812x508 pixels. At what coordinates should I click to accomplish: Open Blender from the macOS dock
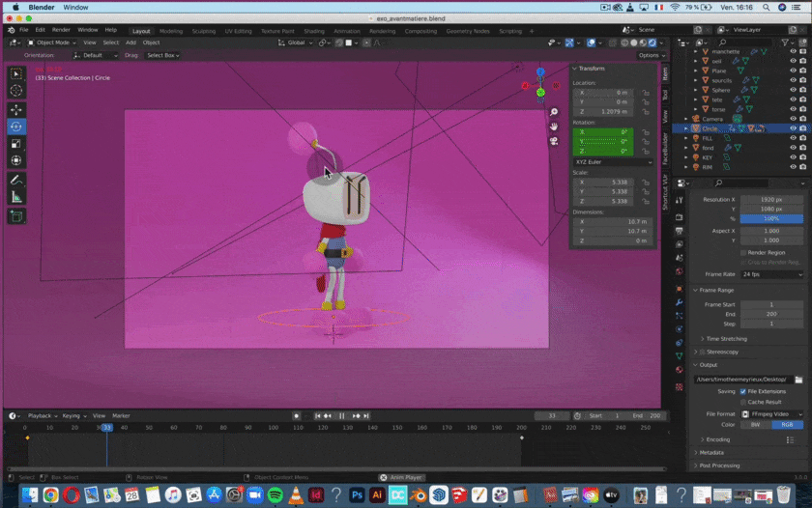click(x=418, y=495)
